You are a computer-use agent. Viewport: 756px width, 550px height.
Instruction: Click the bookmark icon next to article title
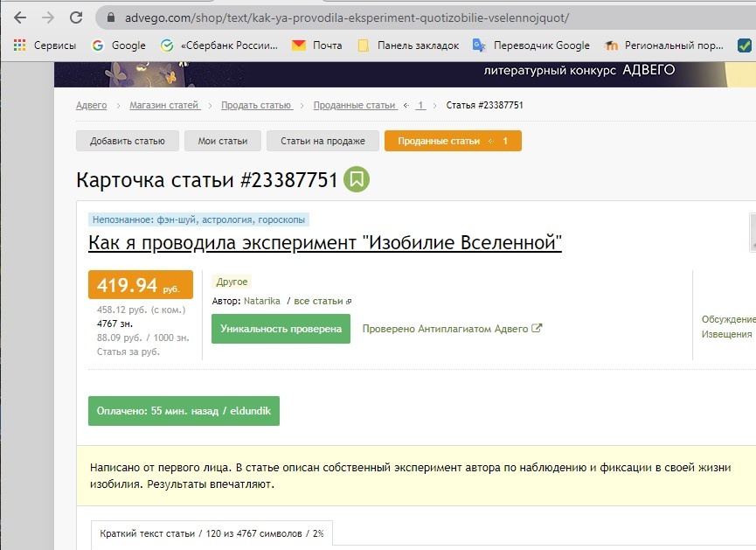click(x=357, y=178)
